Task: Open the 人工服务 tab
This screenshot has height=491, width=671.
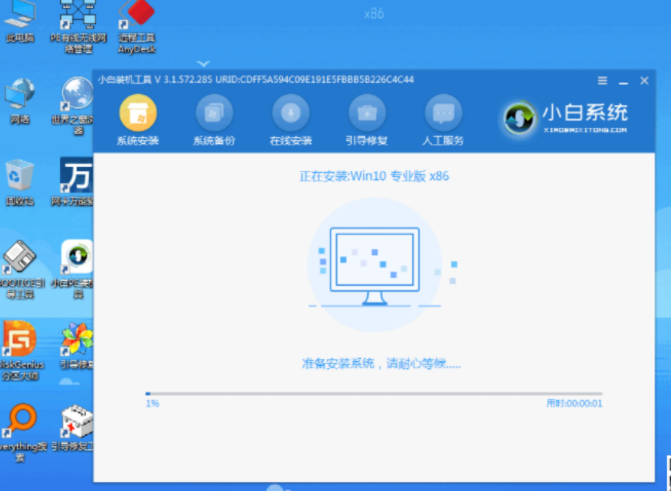Action: click(443, 121)
